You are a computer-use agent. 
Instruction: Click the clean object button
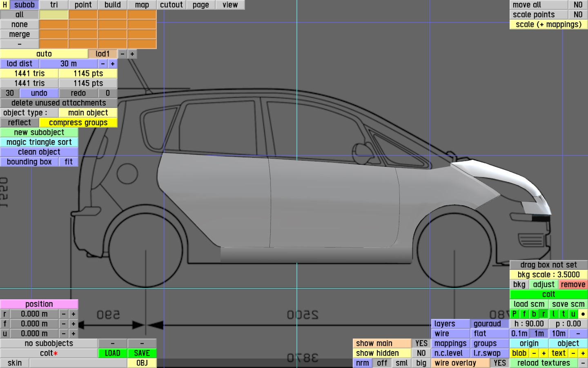click(x=39, y=152)
